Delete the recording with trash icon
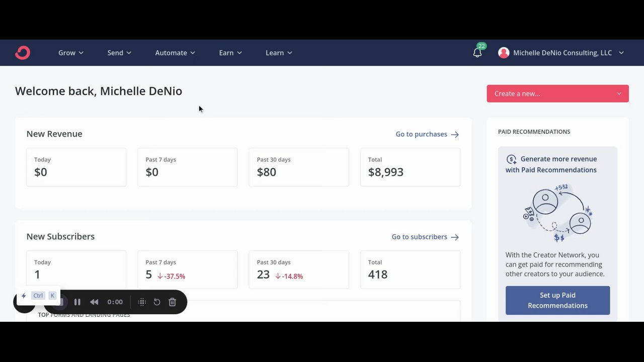Image resolution: width=644 pixels, height=362 pixels. click(172, 302)
